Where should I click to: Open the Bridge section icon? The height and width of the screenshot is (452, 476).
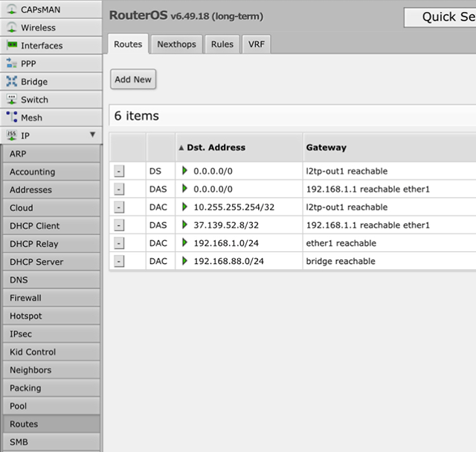click(x=12, y=82)
